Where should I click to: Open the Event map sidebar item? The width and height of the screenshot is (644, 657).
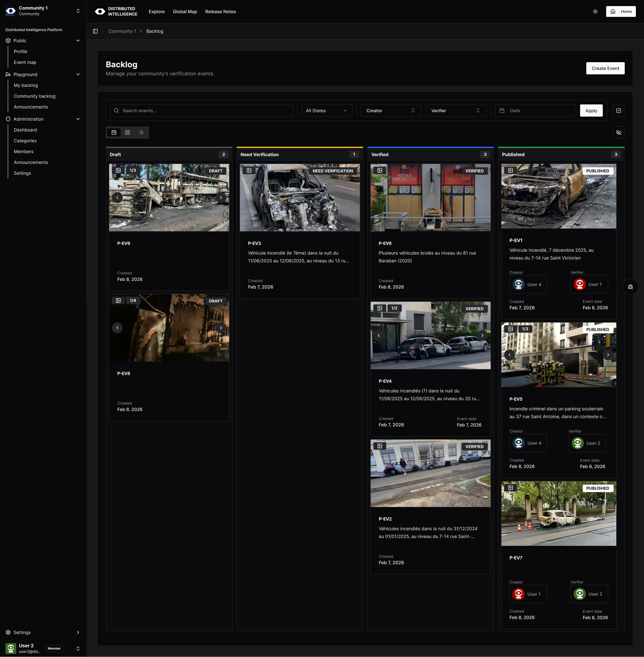click(25, 62)
